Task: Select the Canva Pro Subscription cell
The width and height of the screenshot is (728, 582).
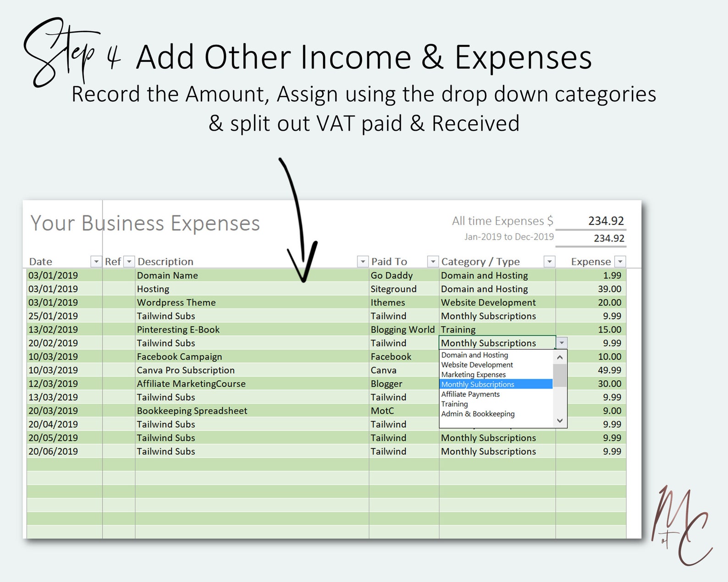Action: [252, 370]
